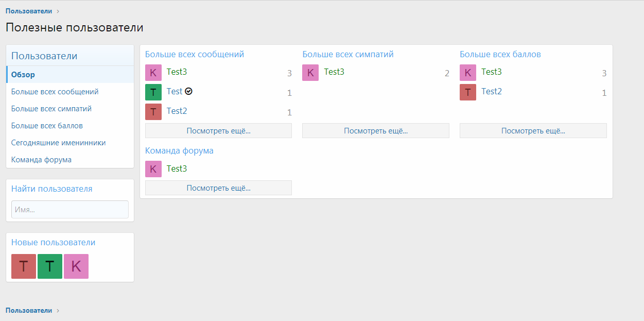Click Посмотреть ещё under Больше всех сообщений
Screen dimensions: 644x321
[x=218, y=131]
